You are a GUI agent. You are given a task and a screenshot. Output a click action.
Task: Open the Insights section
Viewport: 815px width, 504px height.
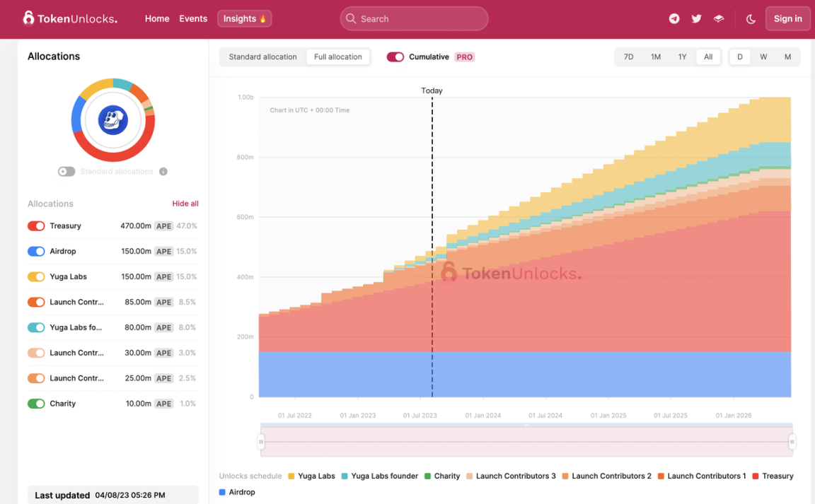point(244,18)
